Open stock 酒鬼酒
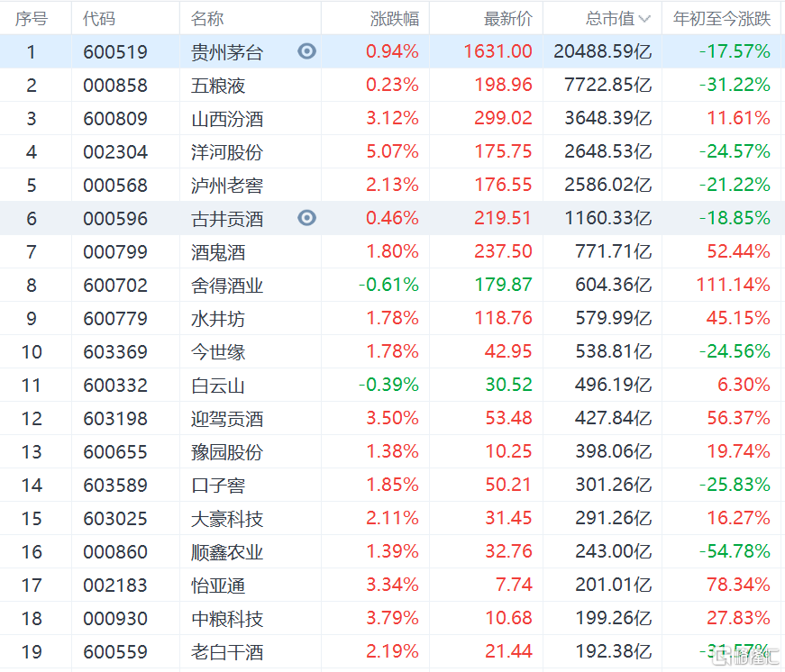Screen dimensions: 785x672 (218, 251)
